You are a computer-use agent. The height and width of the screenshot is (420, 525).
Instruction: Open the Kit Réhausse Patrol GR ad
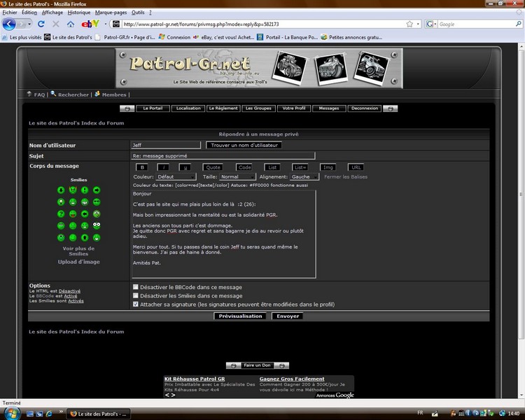[x=195, y=379]
